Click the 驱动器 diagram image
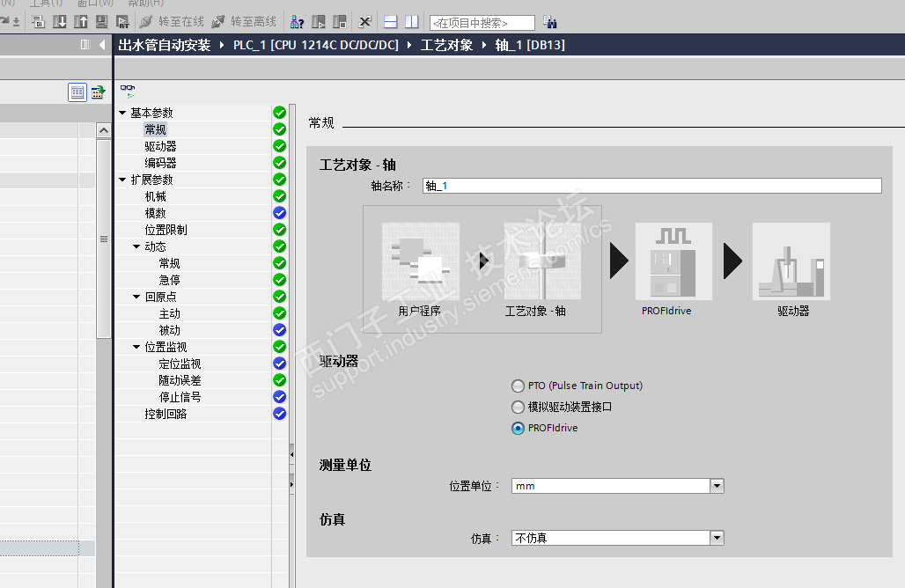 click(791, 261)
